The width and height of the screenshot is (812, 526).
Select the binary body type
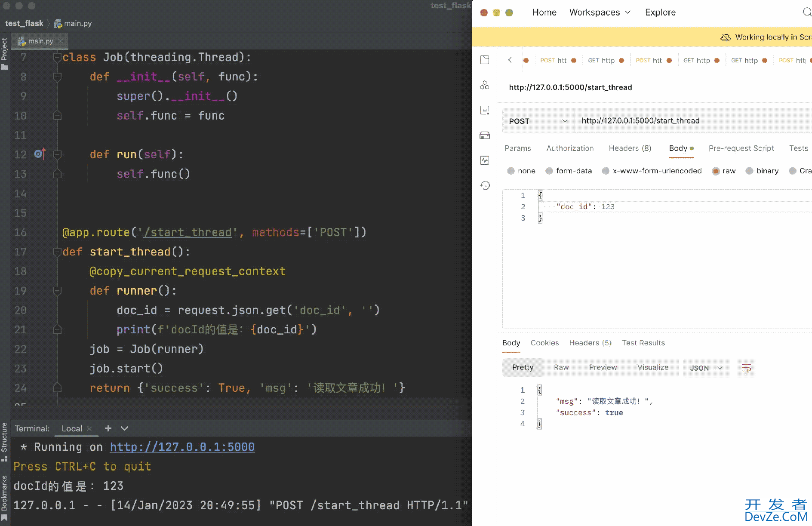[x=749, y=171]
